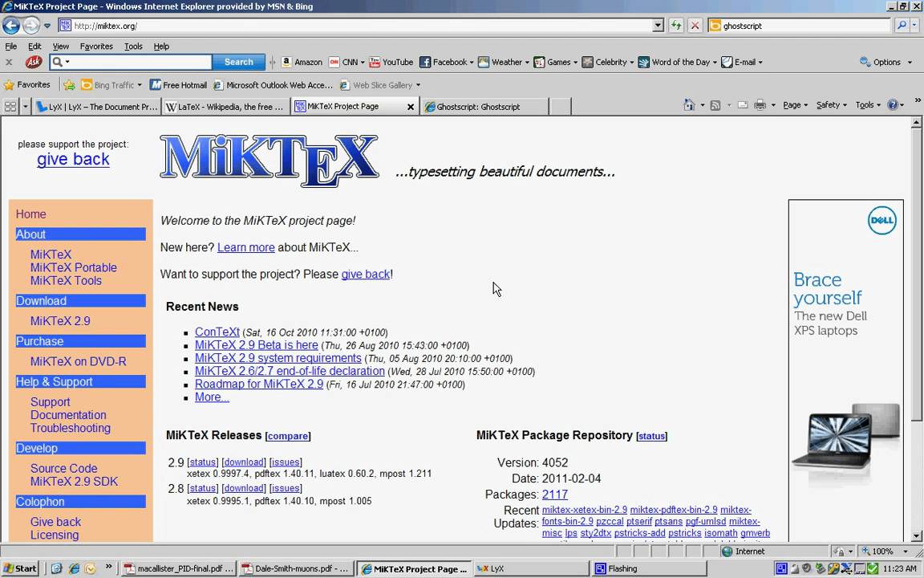Follow the Learn more link
The width and height of the screenshot is (924, 578).
(245, 247)
